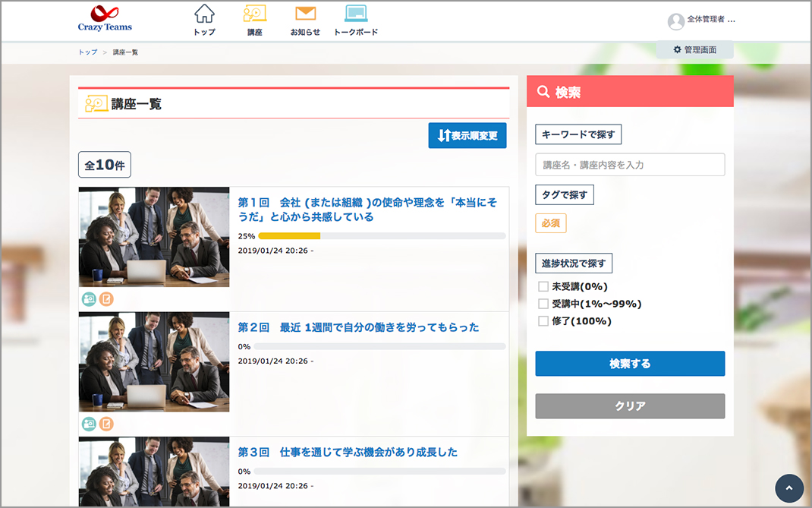Click the 0% progress bar for 第3回
The height and width of the screenshot is (508, 812).
(379, 472)
